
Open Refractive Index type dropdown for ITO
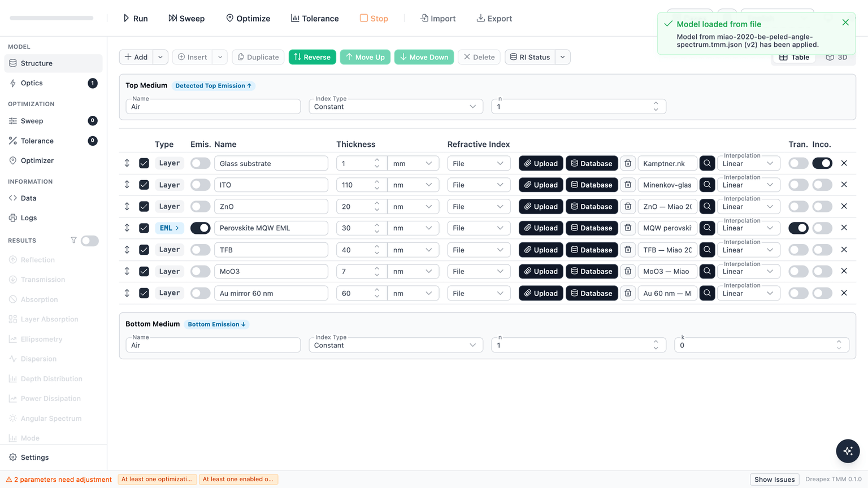[x=479, y=185]
